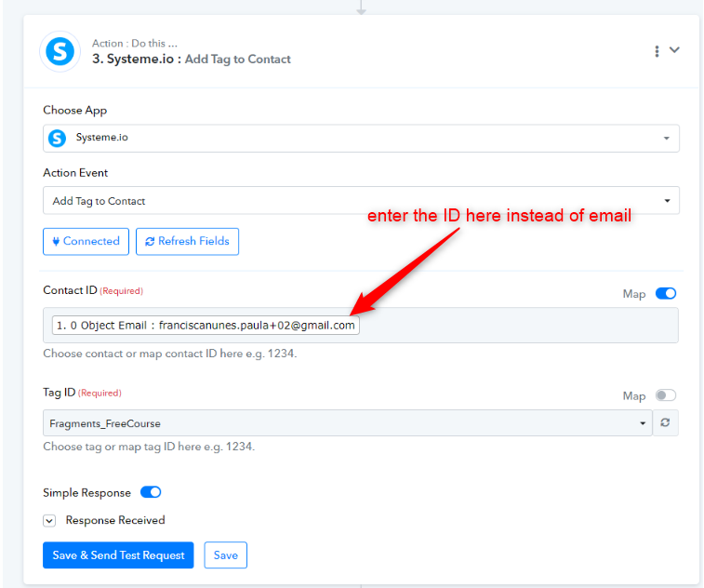Click the Save button

225,555
